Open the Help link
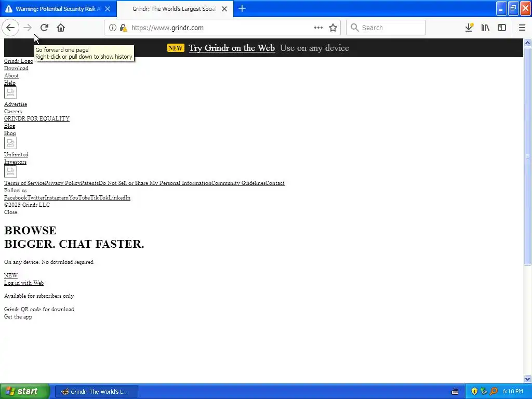532x399 pixels. (9, 83)
